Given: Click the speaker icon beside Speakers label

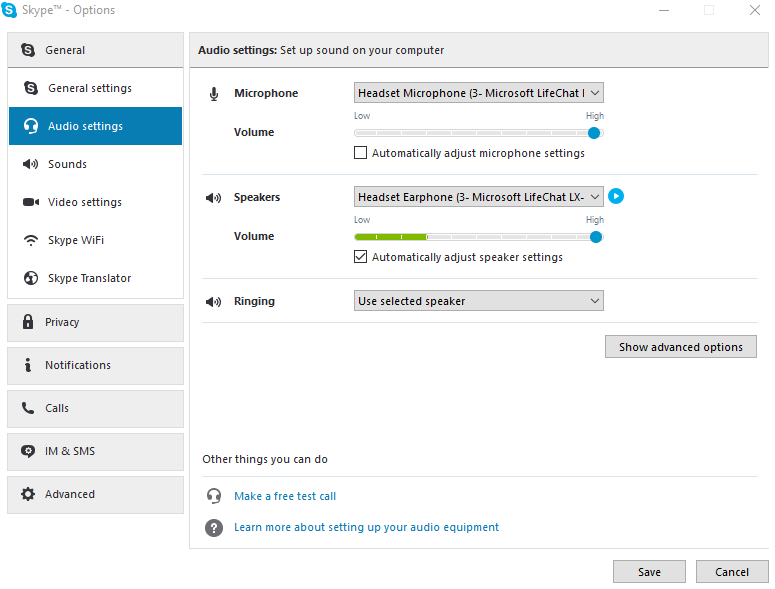Looking at the screenshot, I should pos(214,198).
